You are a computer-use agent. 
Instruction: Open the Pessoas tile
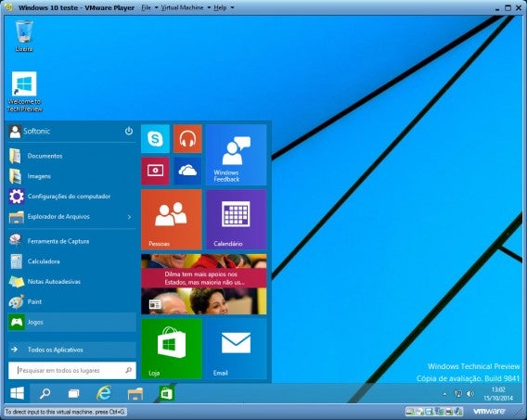tap(172, 220)
